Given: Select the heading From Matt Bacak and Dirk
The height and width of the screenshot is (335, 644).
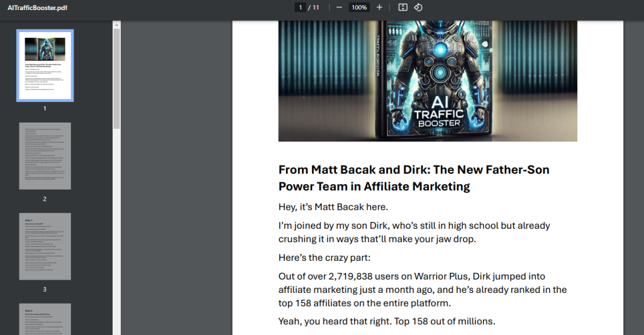Looking at the screenshot, I should click(x=414, y=178).
